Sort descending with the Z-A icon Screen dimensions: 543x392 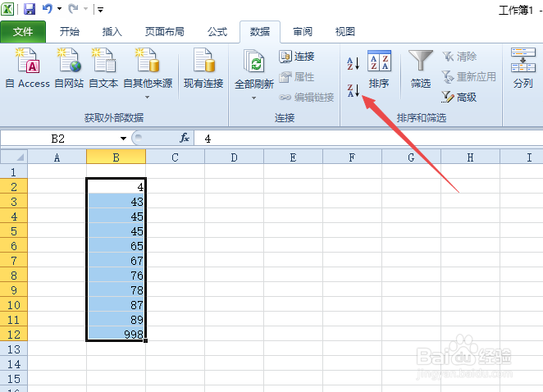[x=354, y=91]
